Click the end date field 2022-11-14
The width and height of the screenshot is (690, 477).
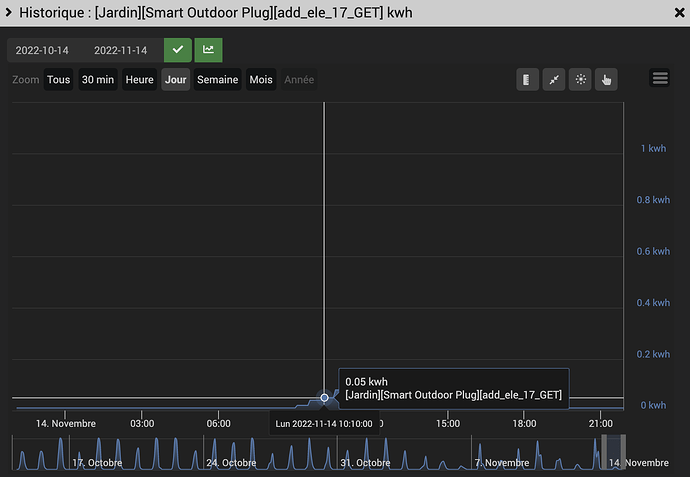[x=120, y=51]
